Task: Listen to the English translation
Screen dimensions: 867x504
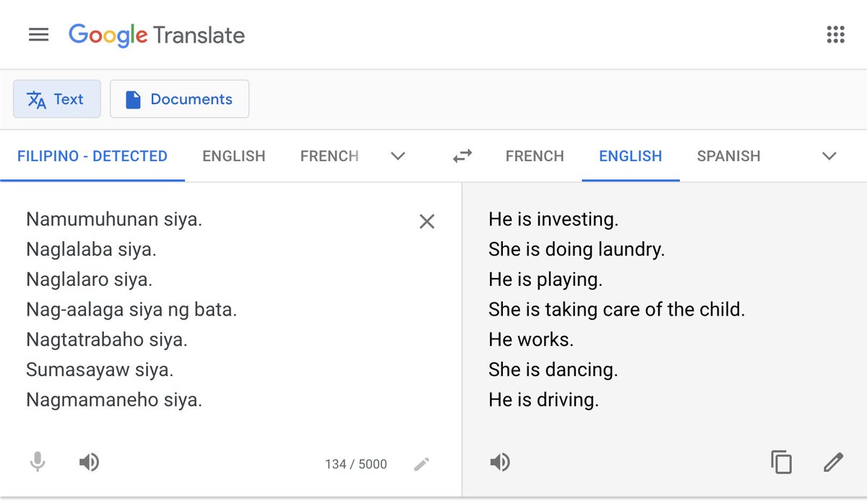Action: (x=500, y=462)
